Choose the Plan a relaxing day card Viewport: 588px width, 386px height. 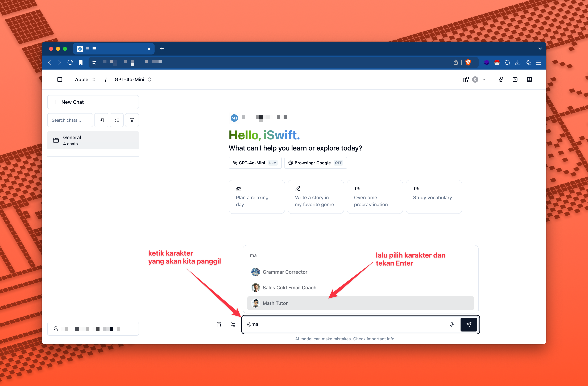tap(257, 197)
